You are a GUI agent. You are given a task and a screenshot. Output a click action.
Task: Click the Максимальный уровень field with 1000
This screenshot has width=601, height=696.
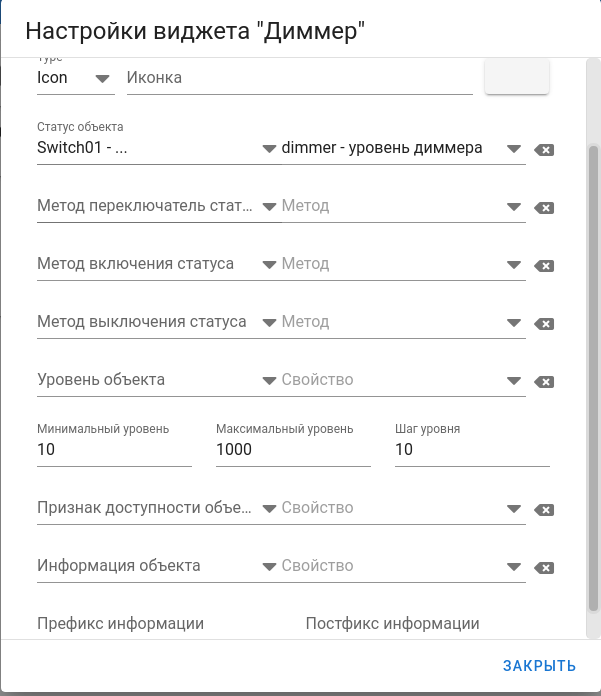pyautogui.click(x=292, y=450)
